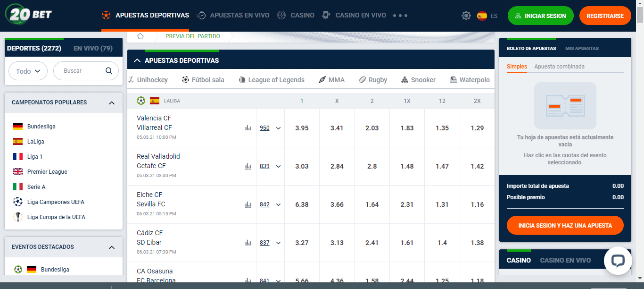Click the Premier League UK flag icon
The height and width of the screenshot is (289, 644).
(18, 172)
